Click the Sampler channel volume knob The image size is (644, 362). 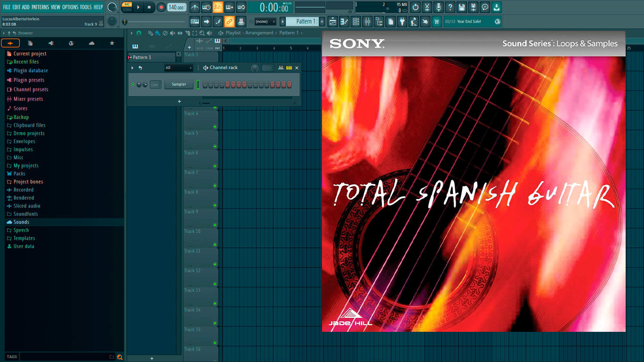[145, 84]
